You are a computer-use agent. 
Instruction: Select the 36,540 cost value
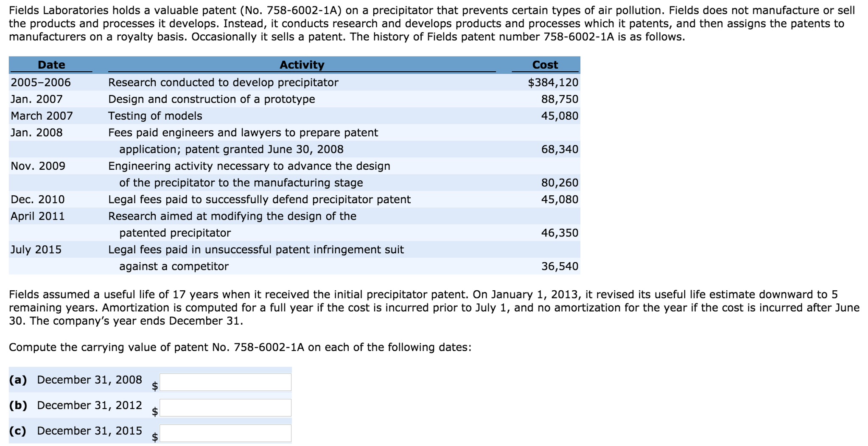[x=560, y=266]
